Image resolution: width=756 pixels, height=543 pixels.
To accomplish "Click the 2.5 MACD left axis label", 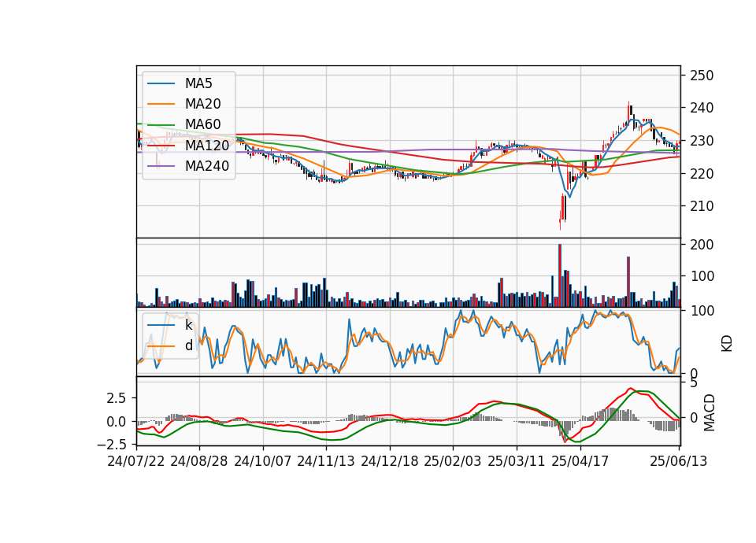I will [x=117, y=398].
